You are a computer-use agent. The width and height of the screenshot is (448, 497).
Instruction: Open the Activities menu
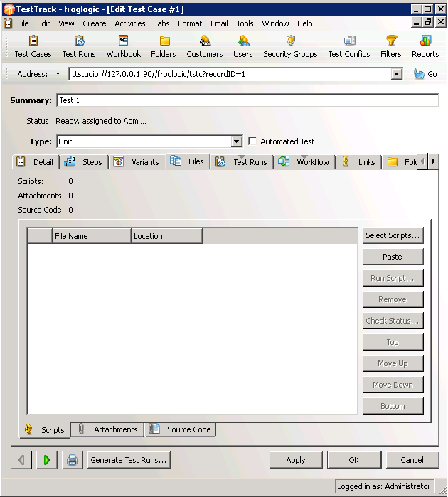(x=130, y=23)
